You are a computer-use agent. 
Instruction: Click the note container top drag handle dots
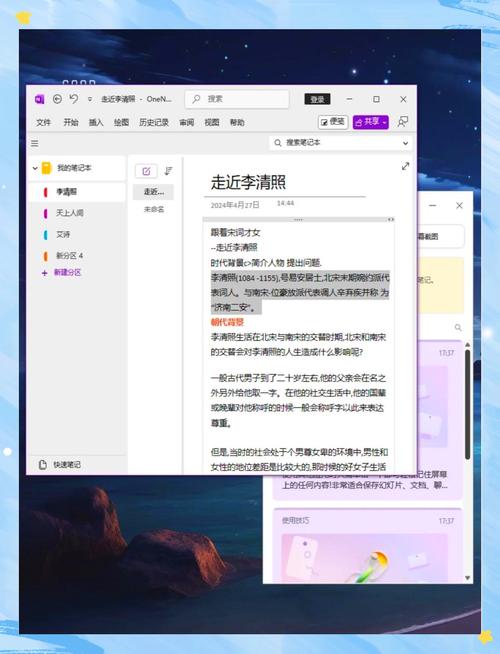pos(298,219)
